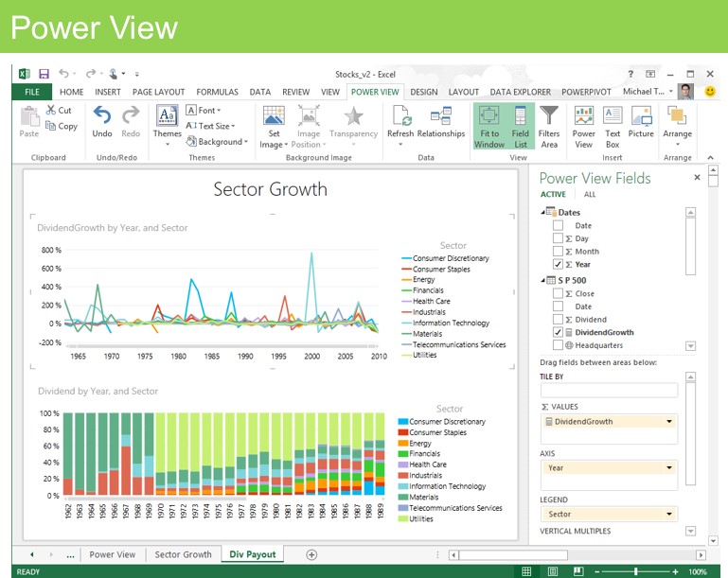Open the FILE tab
Viewport: 728px width, 578px height.
coord(32,92)
